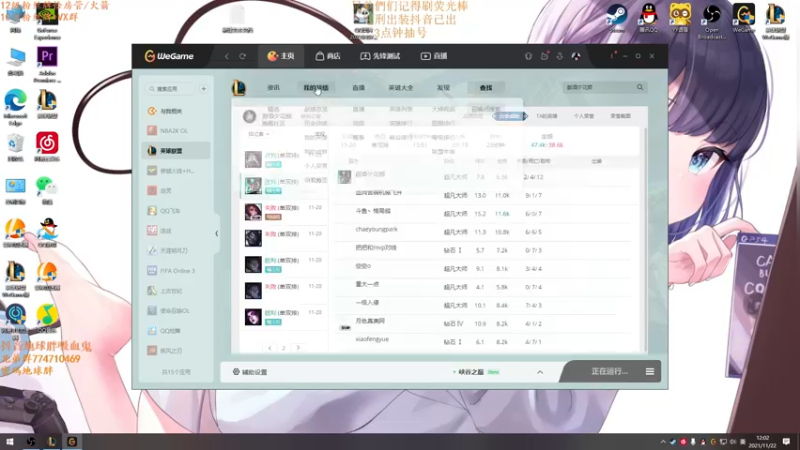Open the Adobe Premiere desktop icon
This screenshot has width=800, height=450.
47,64
